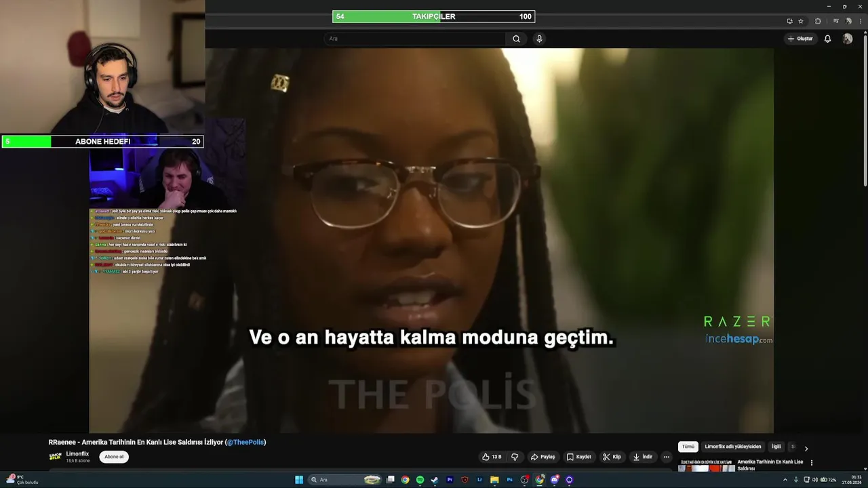
Task: Open the red shield app on taskbar
Action: tap(465, 480)
